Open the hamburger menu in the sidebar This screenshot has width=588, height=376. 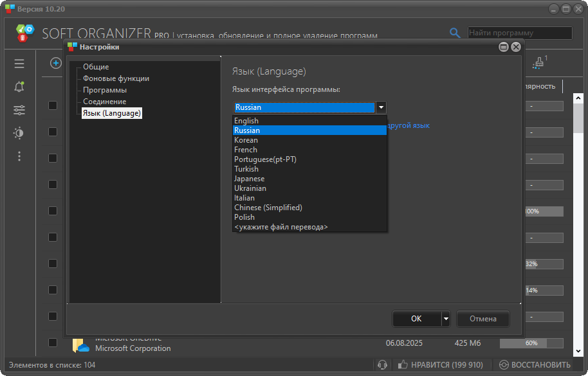[19, 63]
